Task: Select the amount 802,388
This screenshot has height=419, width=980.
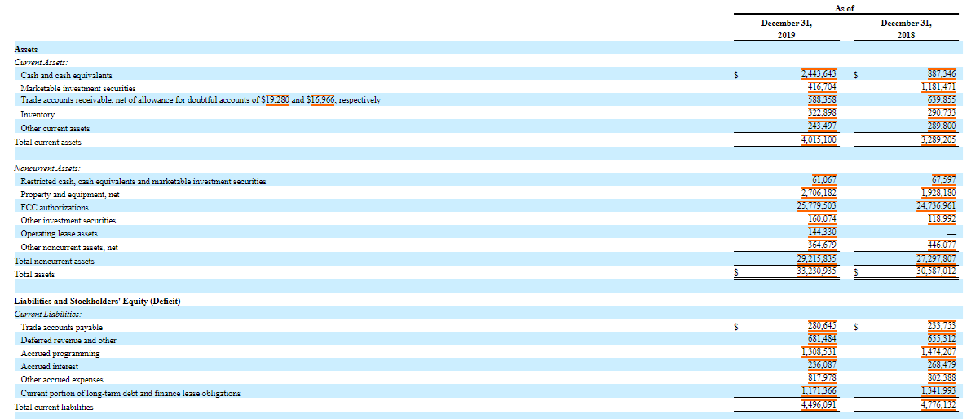Action: coord(942,378)
